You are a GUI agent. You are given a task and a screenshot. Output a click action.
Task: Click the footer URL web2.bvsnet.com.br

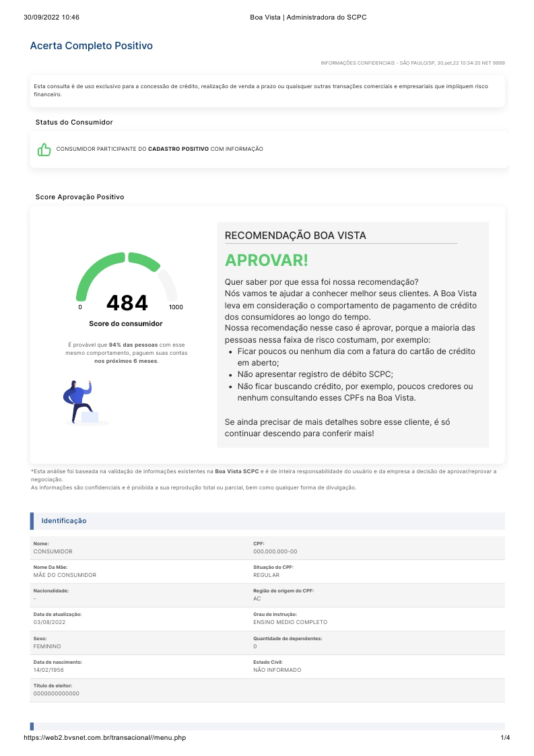pos(104,738)
